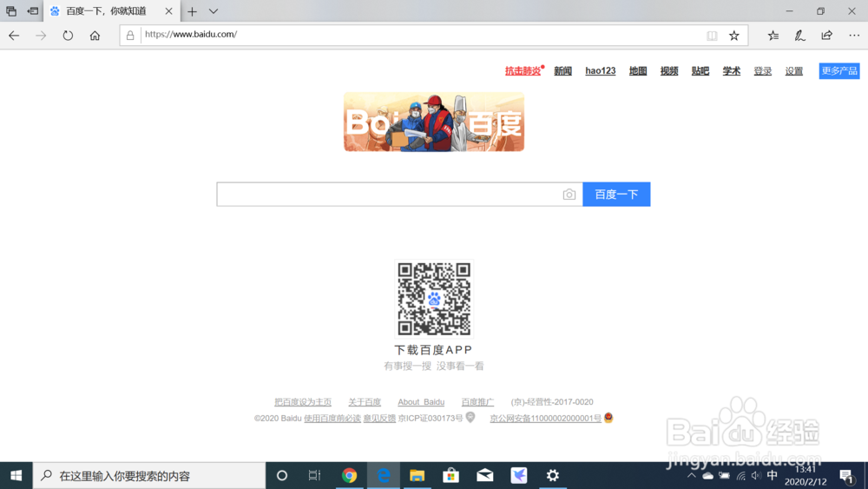Open File Explorer from taskbar
Screen dimensions: 868x489
tap(417, 476)
